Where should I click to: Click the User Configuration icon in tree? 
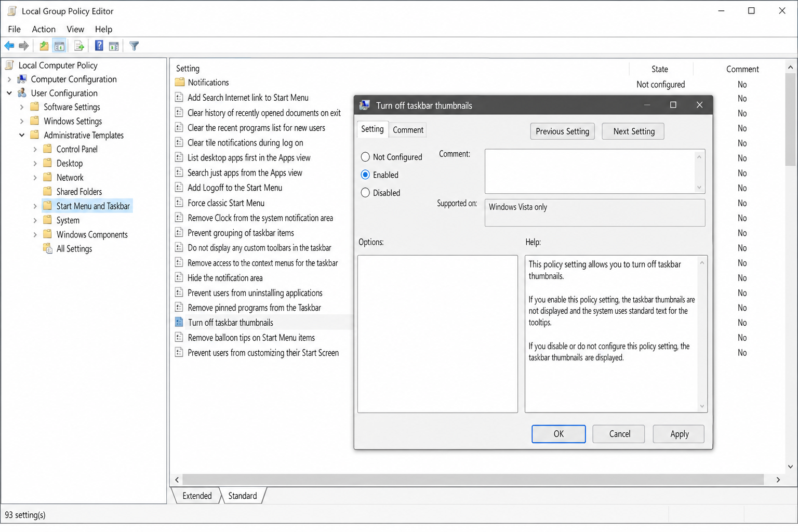pyautogui.click(x=22, y=93)
